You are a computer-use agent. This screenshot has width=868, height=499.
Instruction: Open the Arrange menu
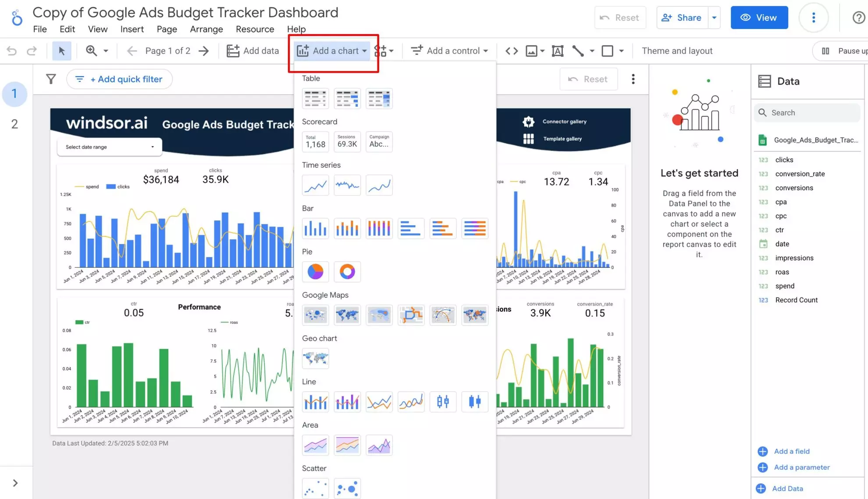click(206, 29)
